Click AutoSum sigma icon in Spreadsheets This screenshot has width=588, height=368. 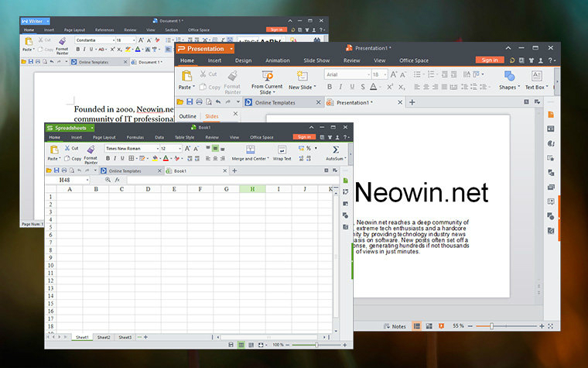pyautogui.click(x=335, y=149)
